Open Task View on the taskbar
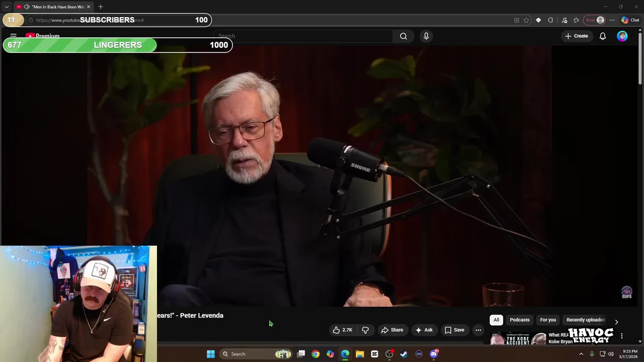644x362 pixels. (x=301, y=354)
